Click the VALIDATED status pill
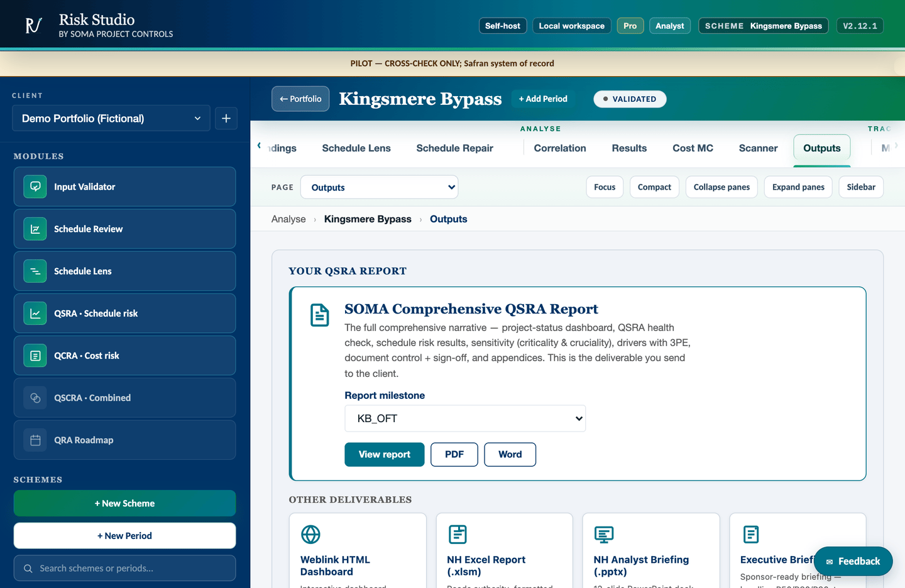Screen dimensions: 905x588 [x=630, y=99]
